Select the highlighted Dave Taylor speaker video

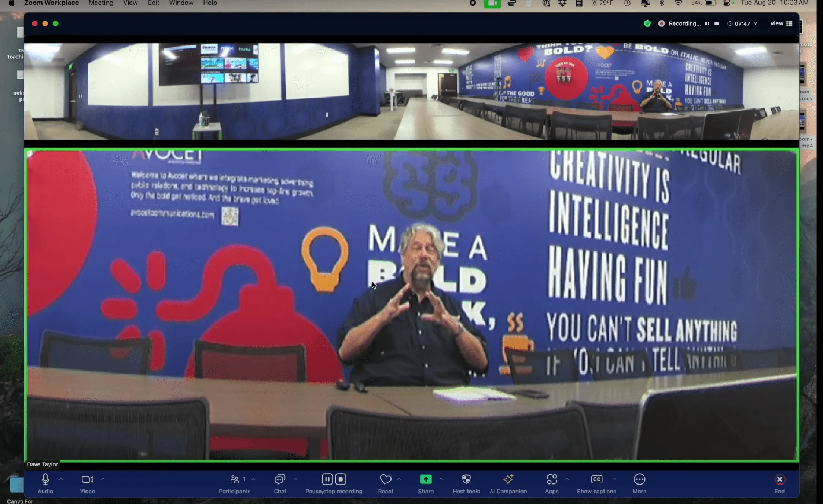point(411,305)
